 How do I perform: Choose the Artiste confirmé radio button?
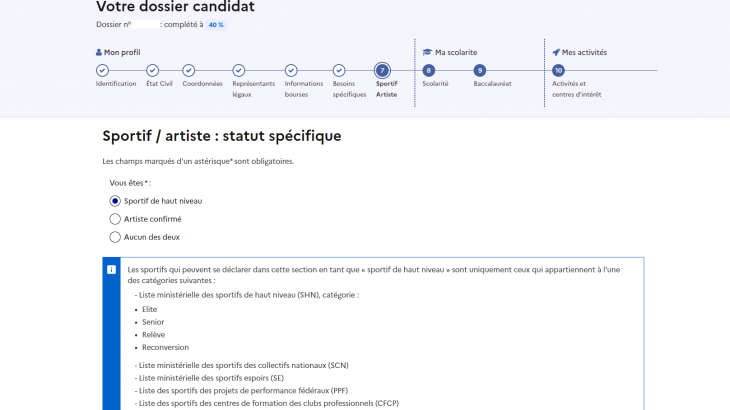(115, 219)
